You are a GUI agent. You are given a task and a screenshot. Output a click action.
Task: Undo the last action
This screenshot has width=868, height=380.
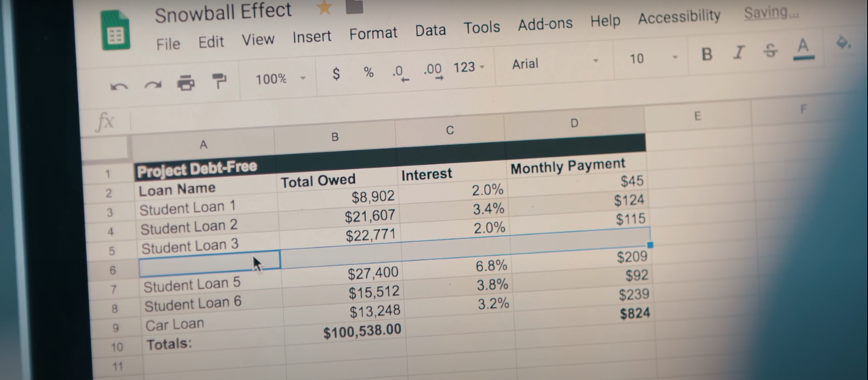click(119, 86)
